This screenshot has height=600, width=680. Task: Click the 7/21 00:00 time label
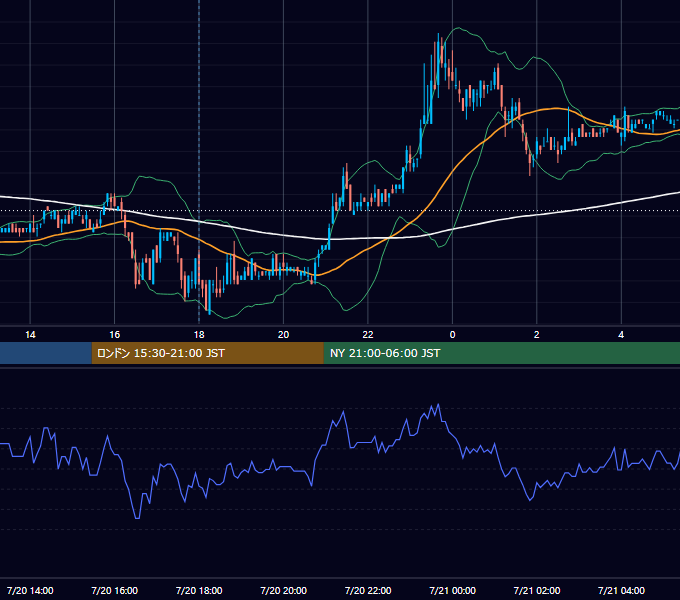click(x=452, y=590)
